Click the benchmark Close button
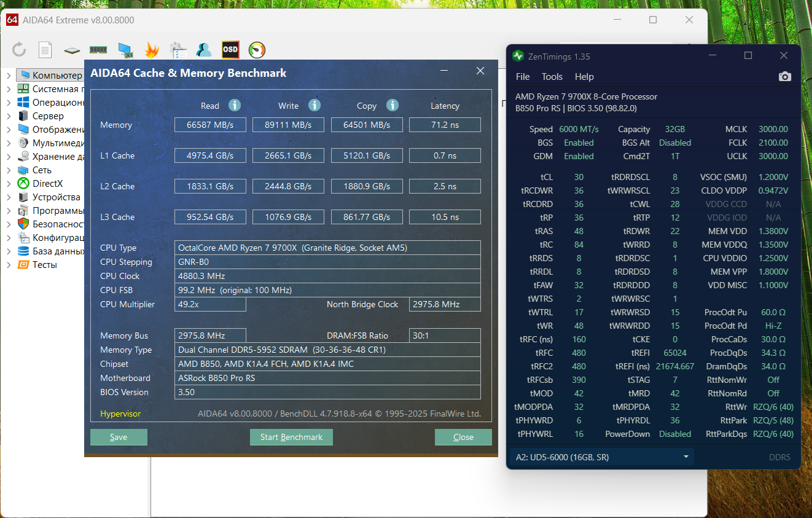 (x=463, y=437)
